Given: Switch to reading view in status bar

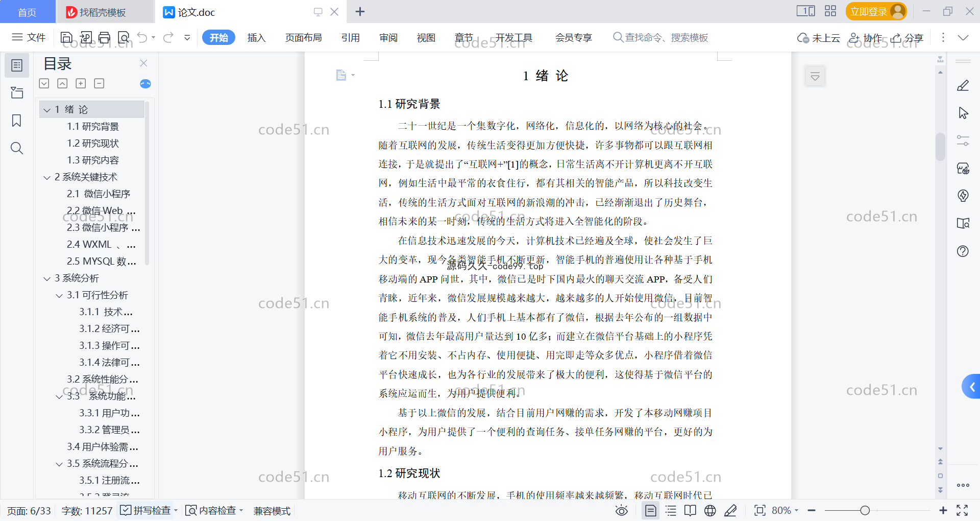Looking at the screenshot, I should point(690,510).
